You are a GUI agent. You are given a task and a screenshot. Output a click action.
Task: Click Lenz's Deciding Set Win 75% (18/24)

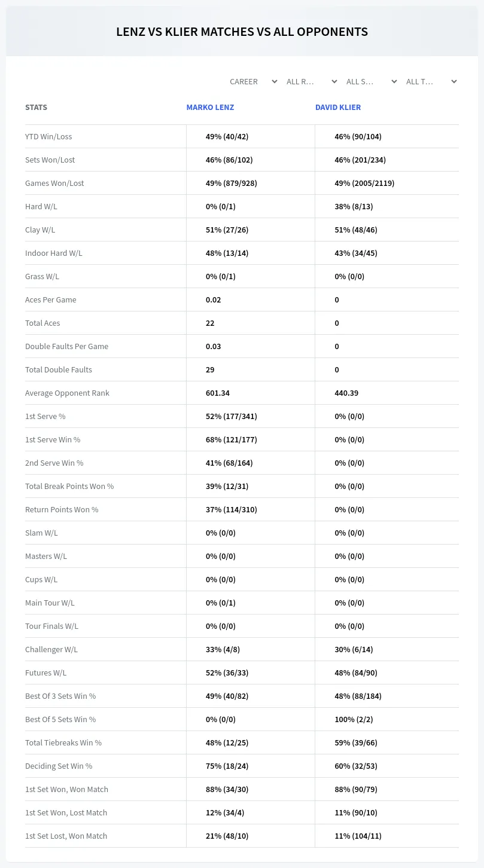[227, 766]
